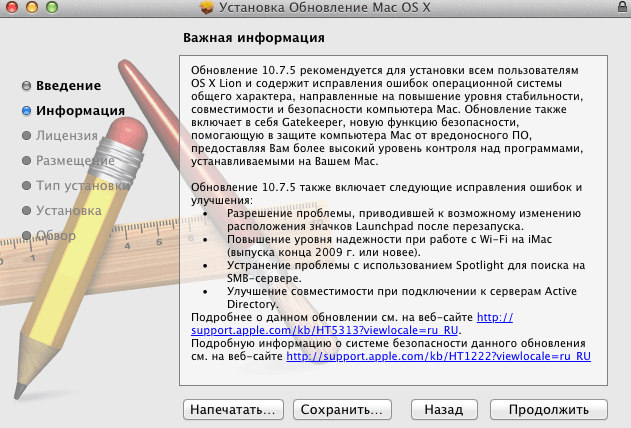The height and width of the screenshot is (428, 631).
Task: Select the Информация step in sidebar
Action: pos(80,111)
